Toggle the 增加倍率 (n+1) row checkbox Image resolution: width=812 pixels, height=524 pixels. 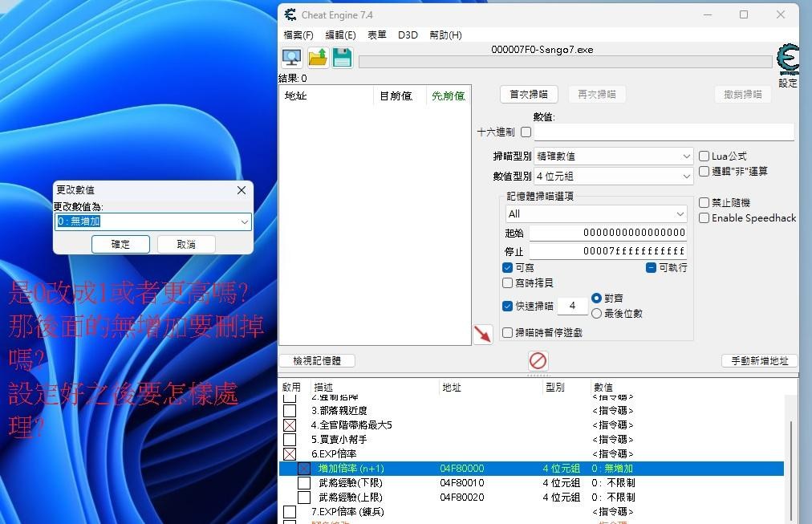coord(304,469)
